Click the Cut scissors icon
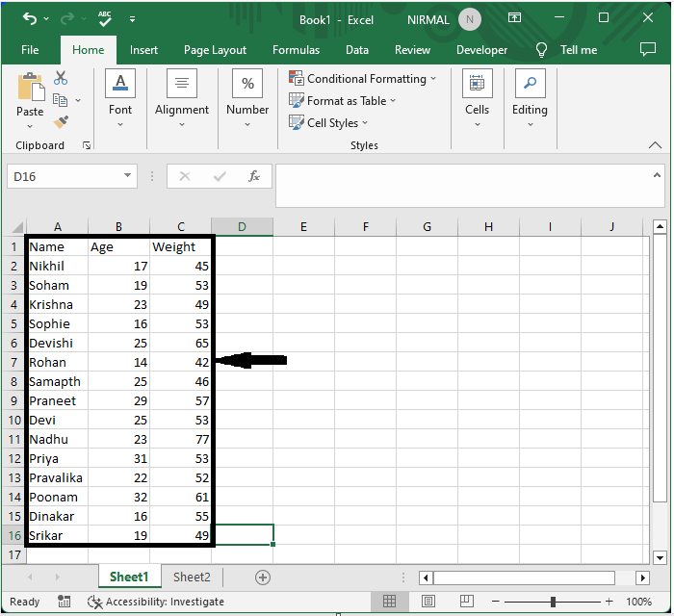The image size is (674, 616). pos(61,78)
